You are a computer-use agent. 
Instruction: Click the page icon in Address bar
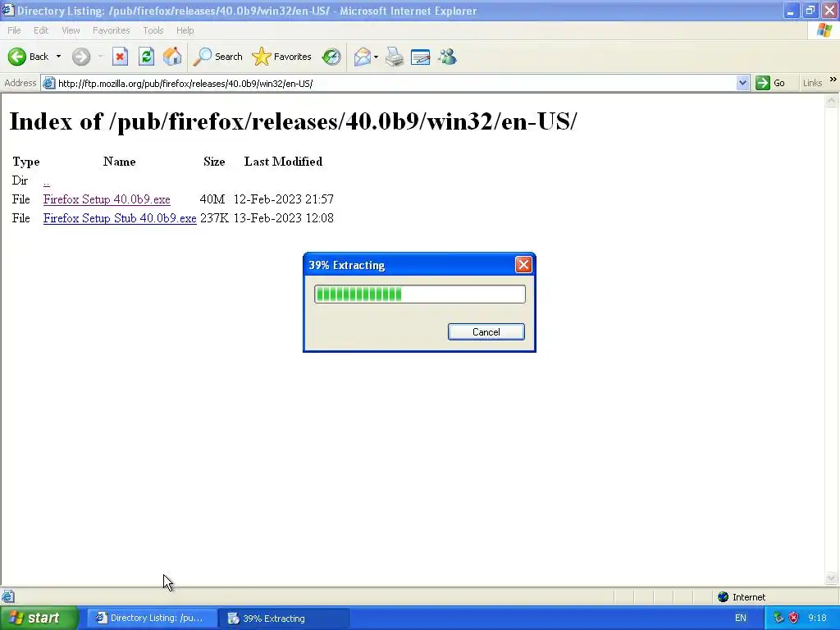point(48,83)
